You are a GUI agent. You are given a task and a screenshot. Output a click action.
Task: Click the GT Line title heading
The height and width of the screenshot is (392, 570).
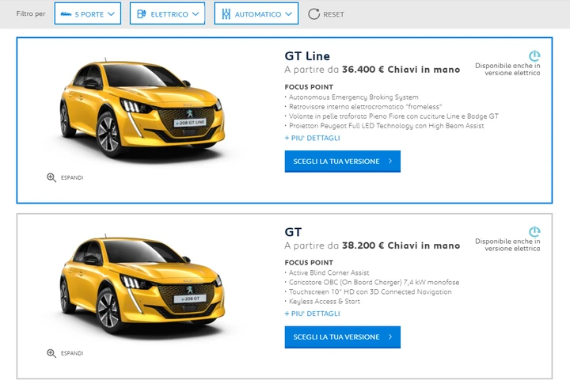tap(307, 56)
